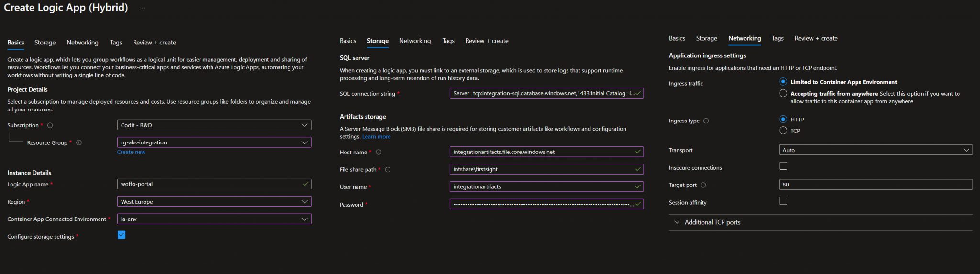Open the Learn more link for artifacts storage
The width and height of the screenshot is (980, 274).
coord(376,137)
